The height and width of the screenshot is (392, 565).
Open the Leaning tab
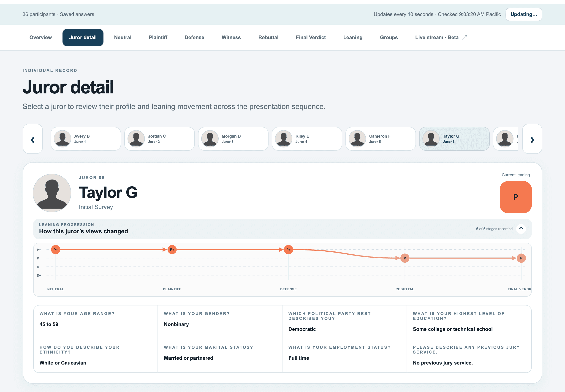point(353,37)
